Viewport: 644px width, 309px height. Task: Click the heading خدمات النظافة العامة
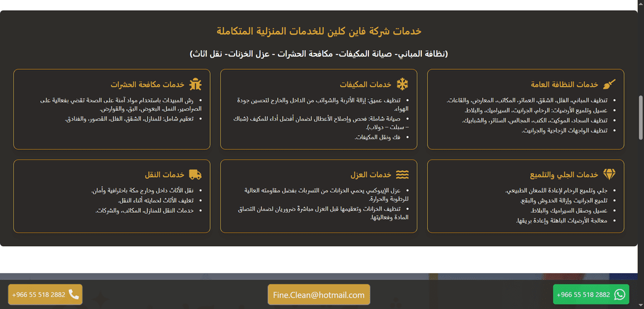(x=564, y=85)
